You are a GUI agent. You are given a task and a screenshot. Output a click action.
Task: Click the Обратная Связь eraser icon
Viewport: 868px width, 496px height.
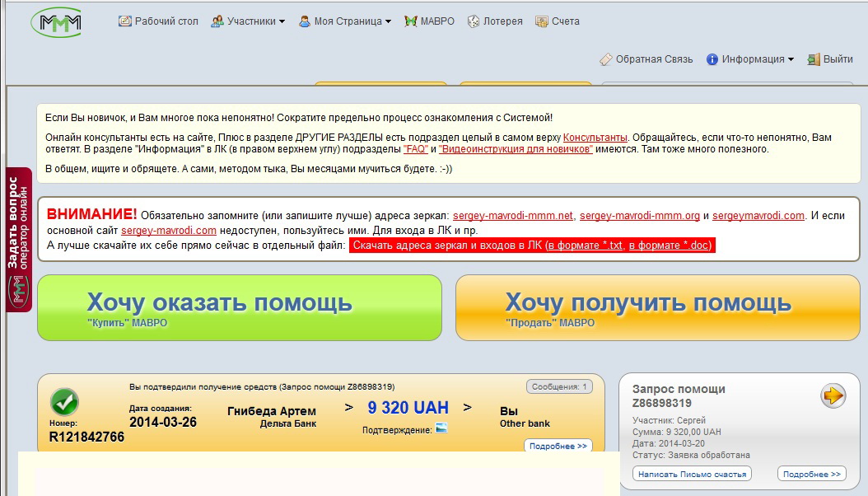click(x=606, y=59)
